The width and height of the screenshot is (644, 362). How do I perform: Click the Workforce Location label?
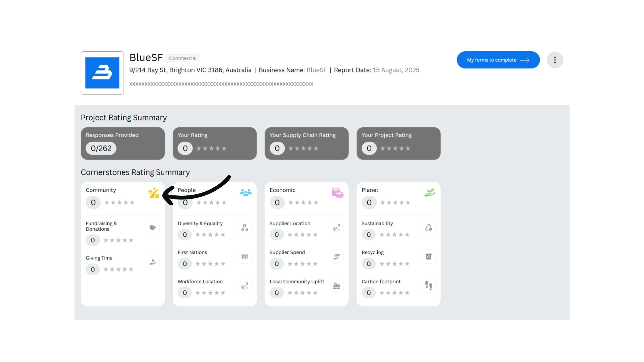point(200,282)
